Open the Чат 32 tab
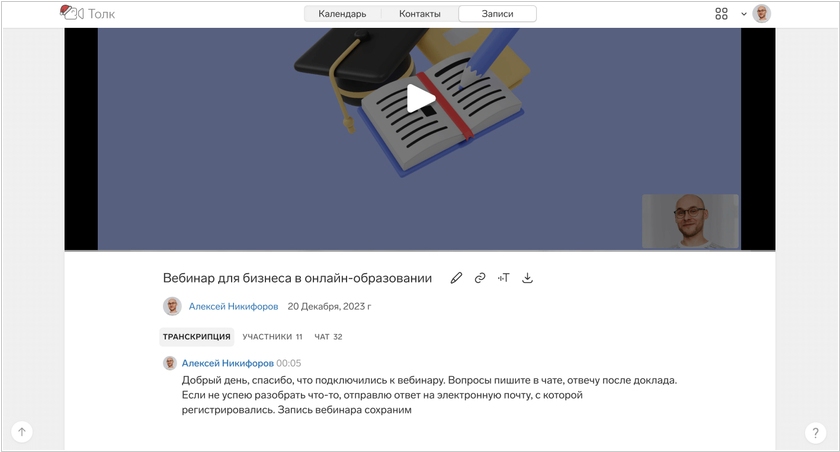The height and width of the screenshot is (452, 840). (x=328, y=337)
